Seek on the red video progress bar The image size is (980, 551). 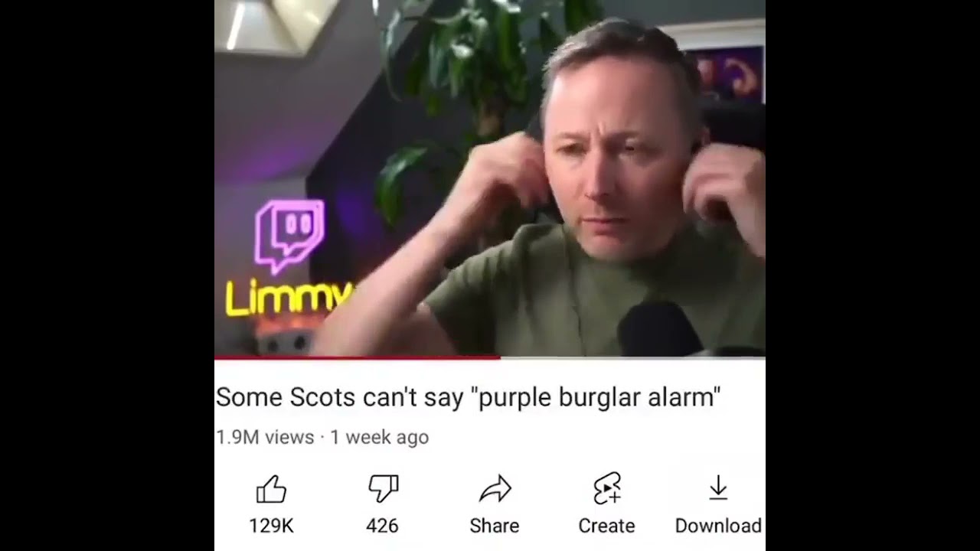tap(358, 357)
